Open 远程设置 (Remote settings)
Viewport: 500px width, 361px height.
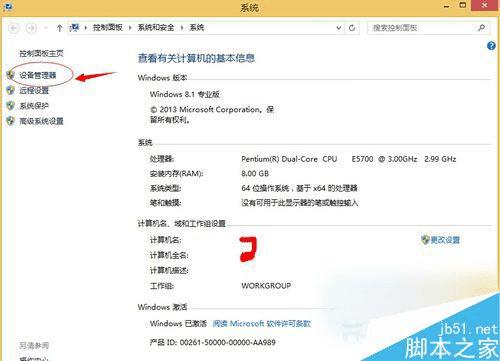click(x=34, y=90)
